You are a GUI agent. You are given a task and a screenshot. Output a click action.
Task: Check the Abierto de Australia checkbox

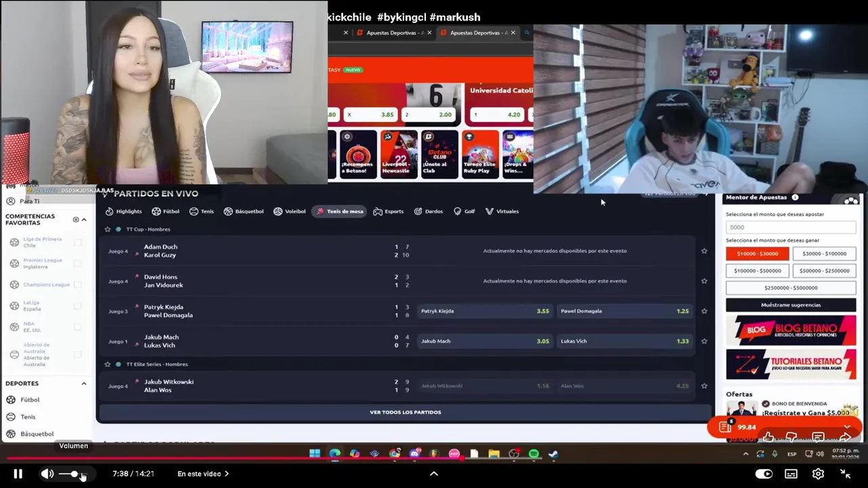(x=77, y=354)
